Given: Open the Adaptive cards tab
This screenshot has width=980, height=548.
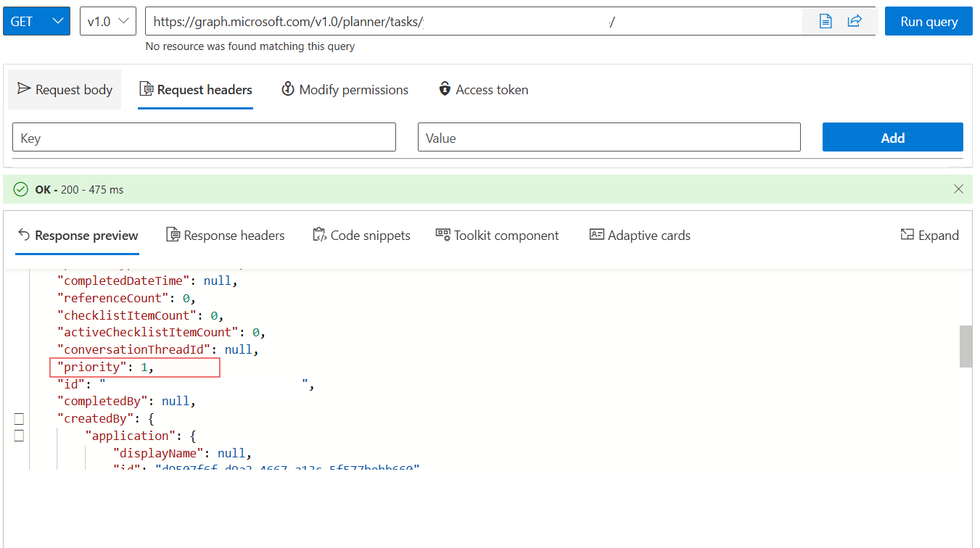Looking at the screenshot, I should (640, 236).
